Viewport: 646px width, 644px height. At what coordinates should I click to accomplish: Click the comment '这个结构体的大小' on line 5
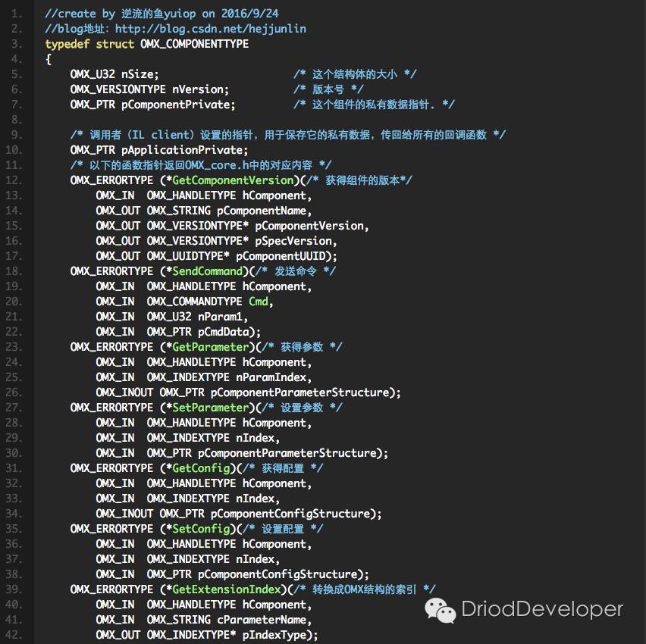pos(355,74)
